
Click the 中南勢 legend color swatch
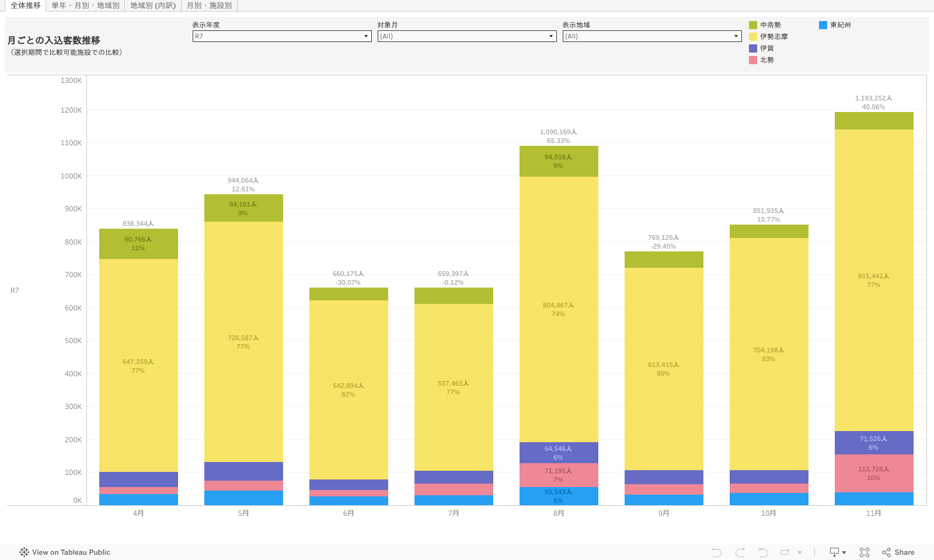point(753,25)
